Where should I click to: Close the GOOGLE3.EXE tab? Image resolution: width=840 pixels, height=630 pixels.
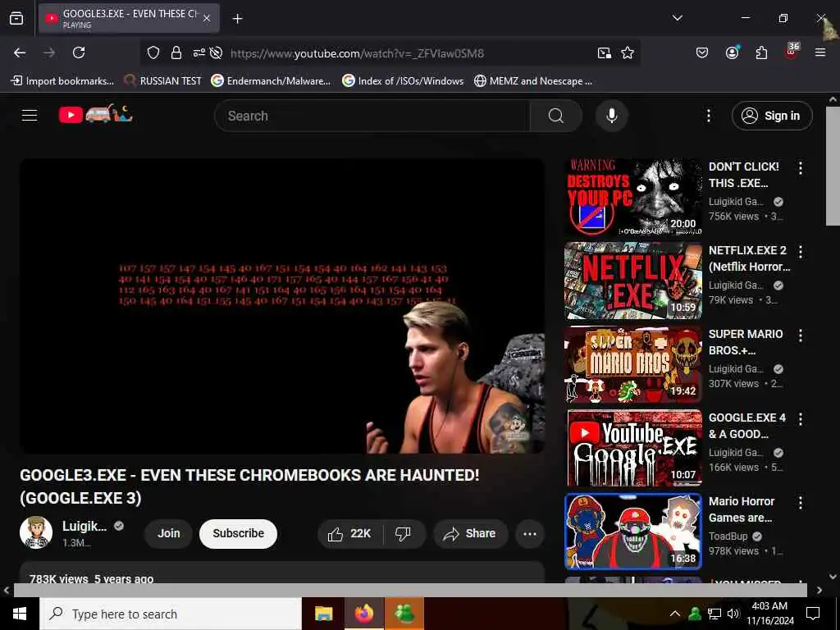(207, 18)
